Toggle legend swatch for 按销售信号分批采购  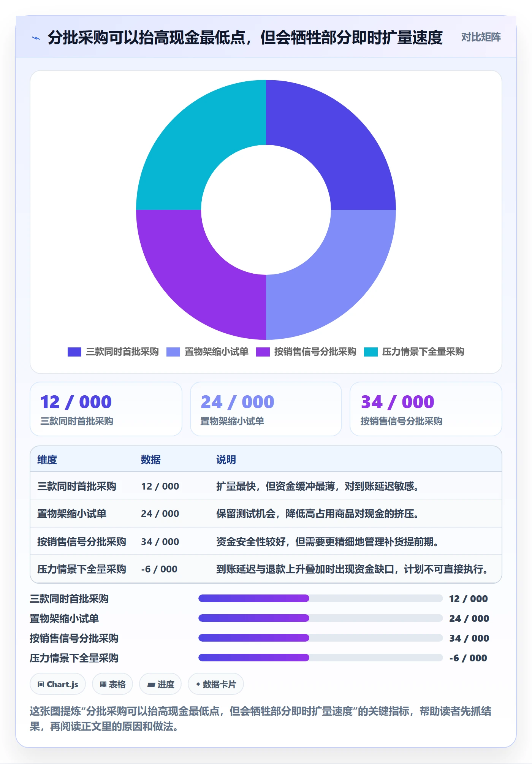pyautogui.click(x=263, y=352)
